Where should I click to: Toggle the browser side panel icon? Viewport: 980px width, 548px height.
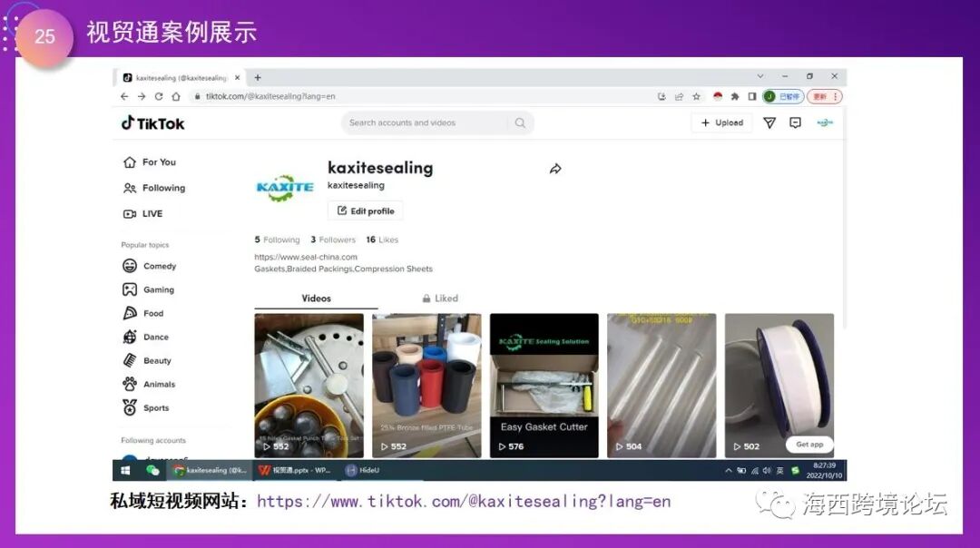(752, 96)
